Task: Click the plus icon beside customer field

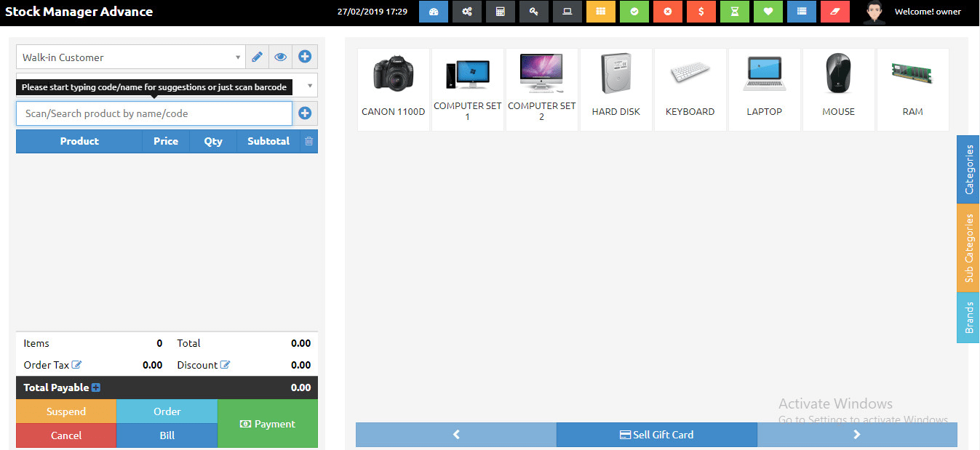Action: click(305, 57)
